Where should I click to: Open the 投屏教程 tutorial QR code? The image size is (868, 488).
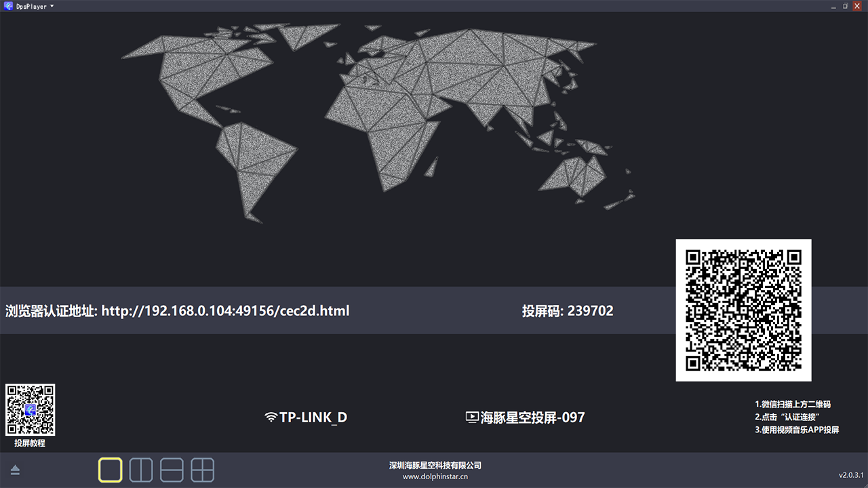pyautogui.click(x=31, y=410)
